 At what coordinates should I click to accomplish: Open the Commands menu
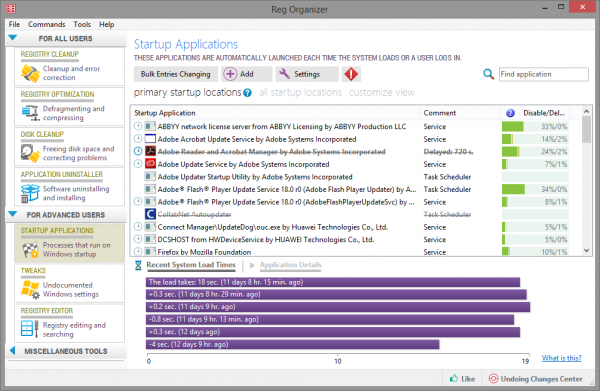[x=46, y=24]
